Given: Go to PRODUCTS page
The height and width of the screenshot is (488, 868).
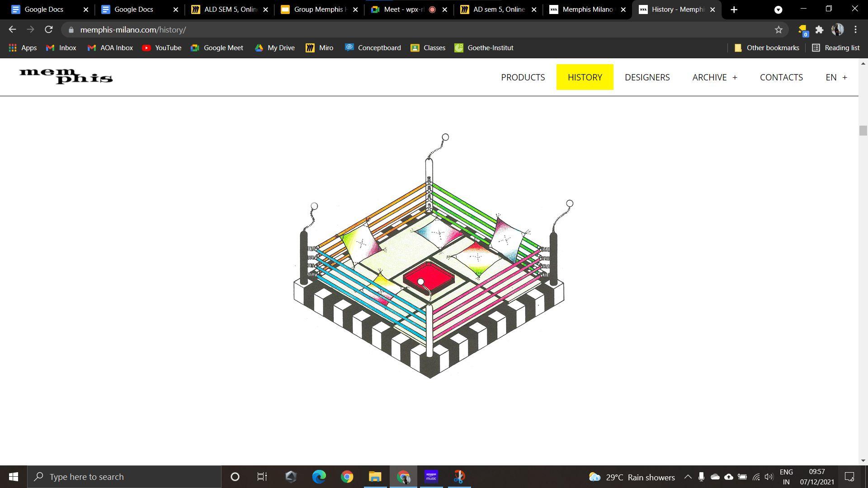Looking at the screenshot, I should [523, 77].
